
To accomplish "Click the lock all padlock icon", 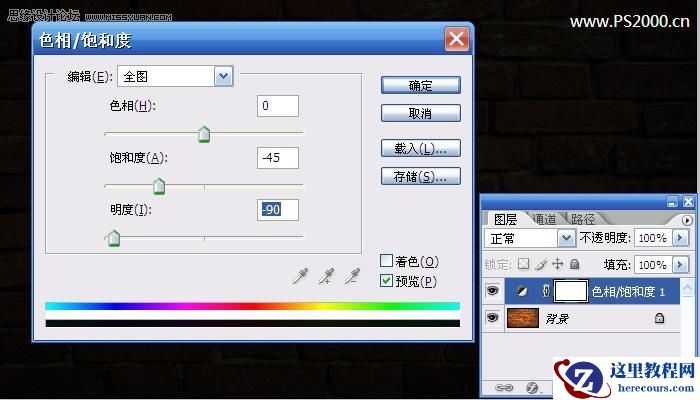I will [575, 264].
